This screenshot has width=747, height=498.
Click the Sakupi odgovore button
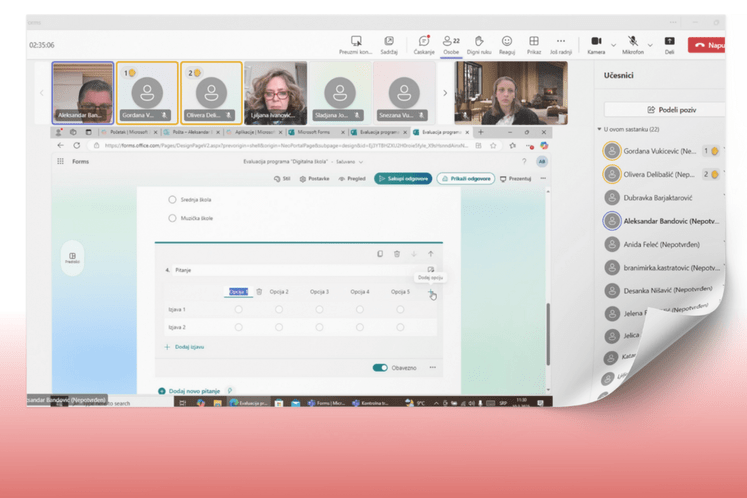click(403, 179)
